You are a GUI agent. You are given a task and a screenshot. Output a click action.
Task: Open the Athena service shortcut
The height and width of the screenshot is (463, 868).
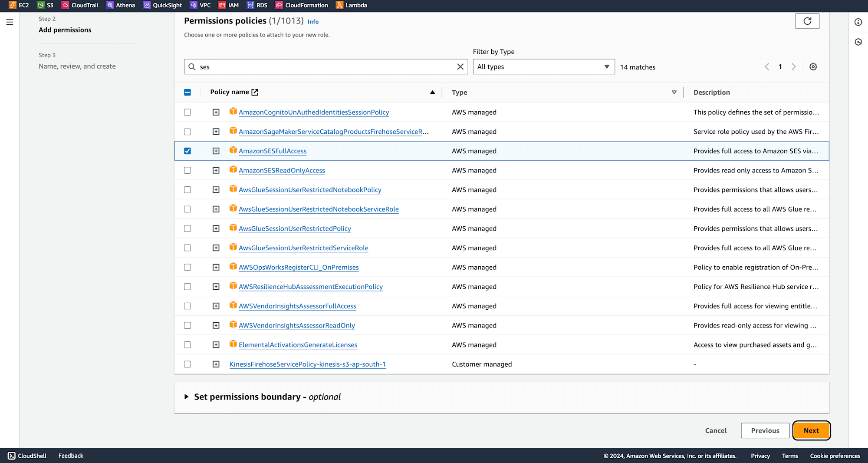point(121,5)
